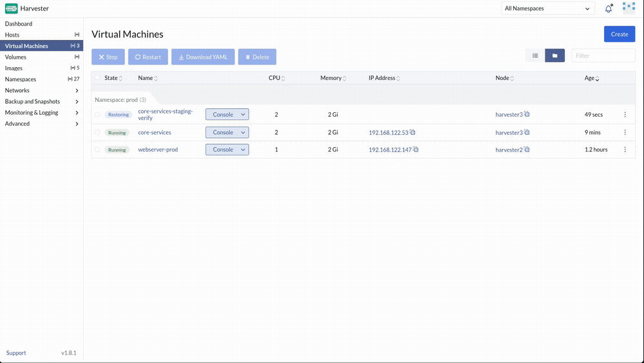
Task: Select Virtual Machines sidebar item
Action: (41, 46)
